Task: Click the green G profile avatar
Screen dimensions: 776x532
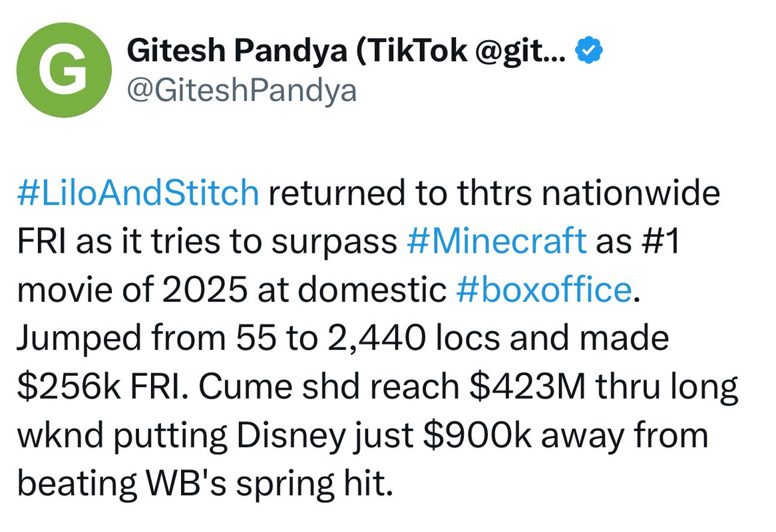Action: (x=64, y=70)
